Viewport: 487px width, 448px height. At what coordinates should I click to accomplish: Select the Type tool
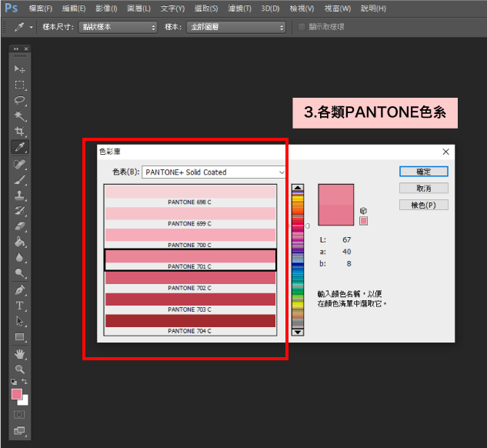19,306
